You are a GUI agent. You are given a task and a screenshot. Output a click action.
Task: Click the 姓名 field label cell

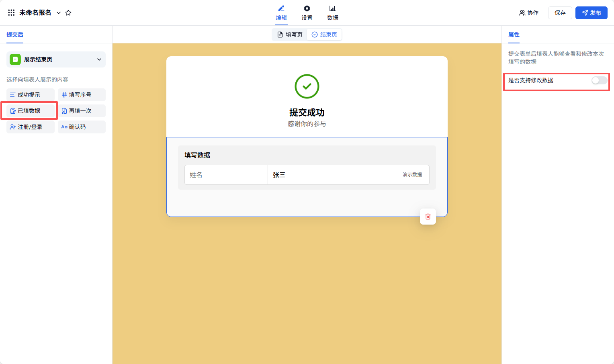226,175
